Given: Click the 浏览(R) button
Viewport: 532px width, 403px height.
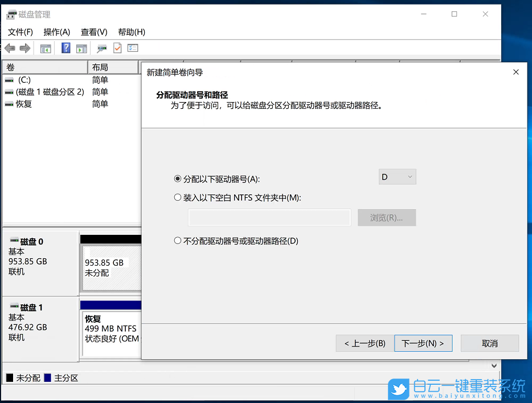Looking at the screenshot, I should pos(387,217).
